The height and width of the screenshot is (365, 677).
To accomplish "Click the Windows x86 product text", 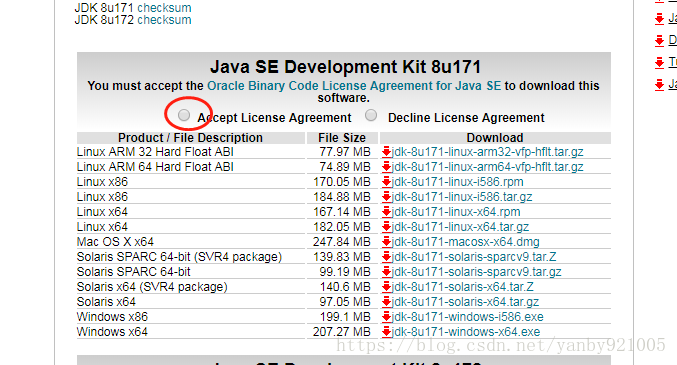I will (x=112, y=317).
